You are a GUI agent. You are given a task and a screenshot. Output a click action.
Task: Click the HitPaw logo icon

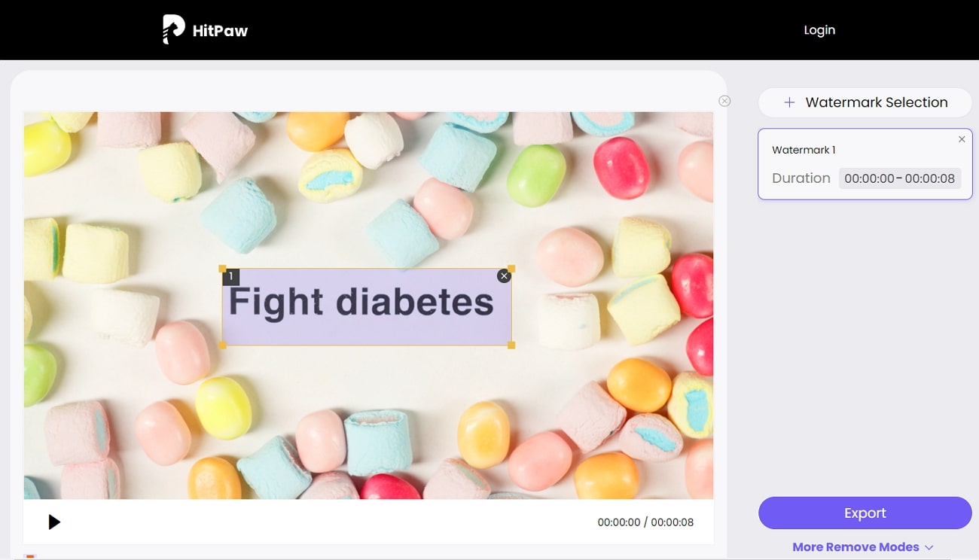point(174,29)
